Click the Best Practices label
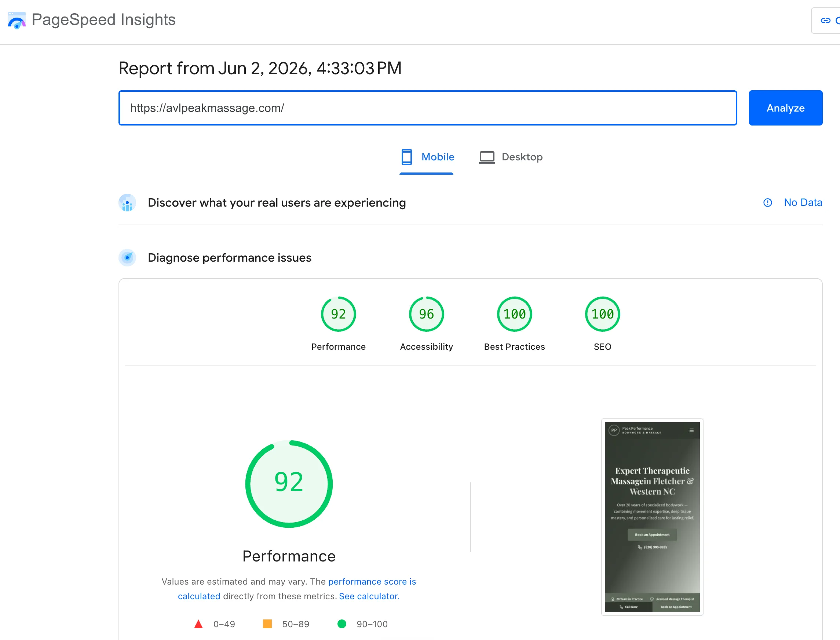Viewport: 840px width, 640px height. coord(514,347)
